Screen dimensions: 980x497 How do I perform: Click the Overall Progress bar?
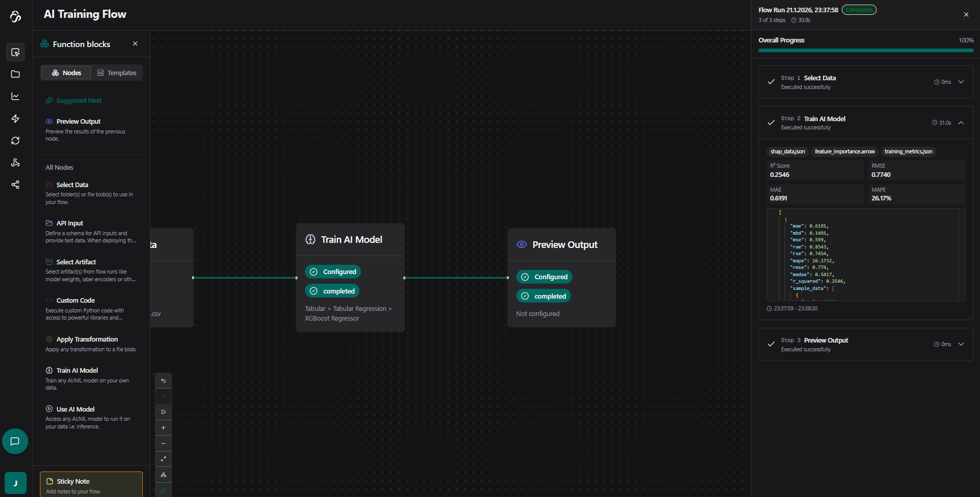pyautogui.click(x=866, y=50)
